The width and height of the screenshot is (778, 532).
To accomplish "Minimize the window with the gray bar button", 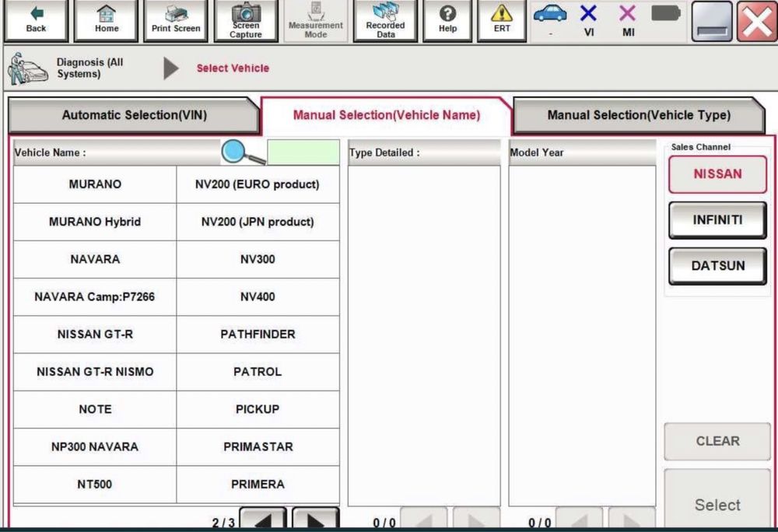I will [x=712, y=21].
